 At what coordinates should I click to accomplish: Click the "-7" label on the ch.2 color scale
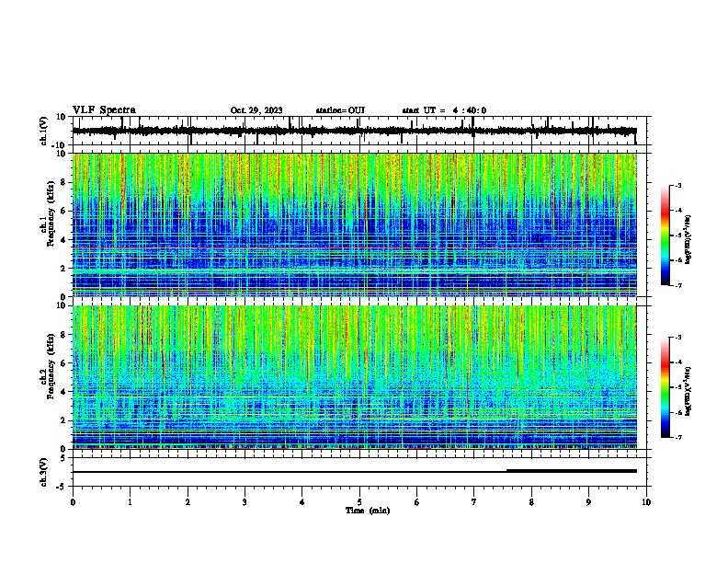coord(677,437)
